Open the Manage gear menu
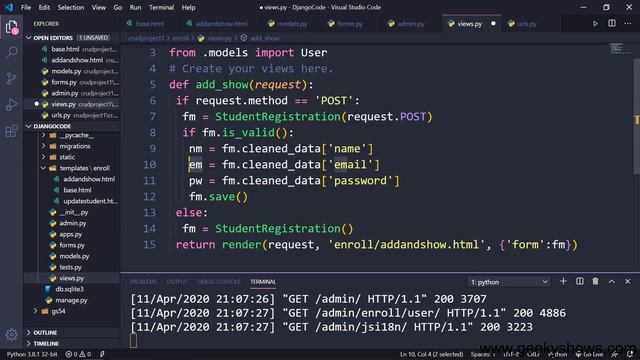This screenshot has height=360, width=640. click(x=11, y=335)
